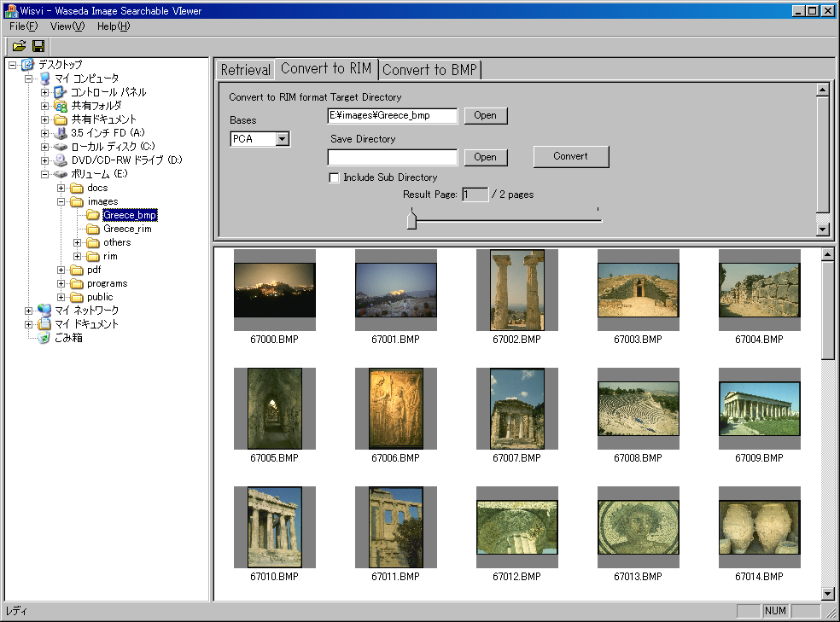The image size is (840, 622).
Task: Click the マイ ネットワーク network icon
Action: [x=44, y=311]
